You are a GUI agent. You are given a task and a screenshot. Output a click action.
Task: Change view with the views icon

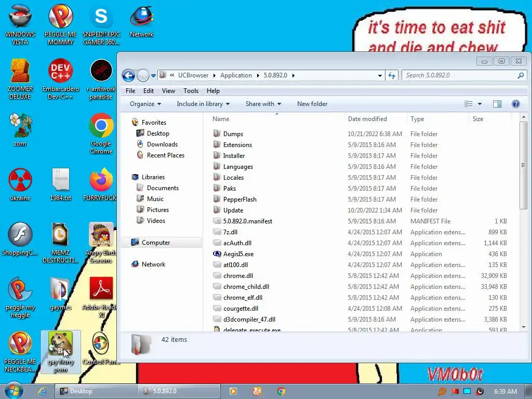pyautogui.click(x=469, y=104)
